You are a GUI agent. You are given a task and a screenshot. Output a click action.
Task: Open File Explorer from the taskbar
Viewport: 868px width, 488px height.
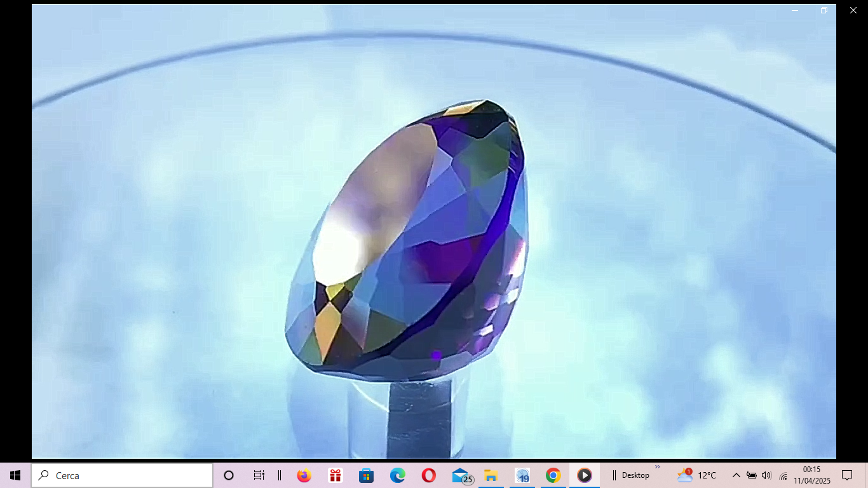pos(491,475)
